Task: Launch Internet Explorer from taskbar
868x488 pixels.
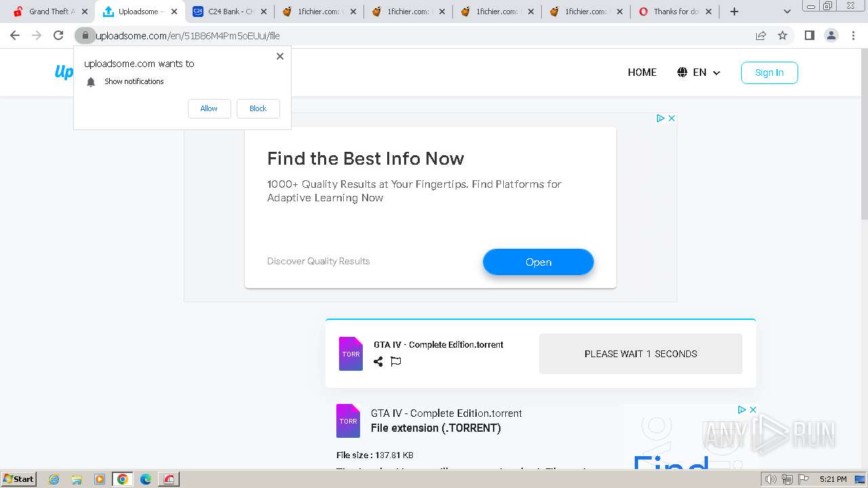Action: pos(54,479)
